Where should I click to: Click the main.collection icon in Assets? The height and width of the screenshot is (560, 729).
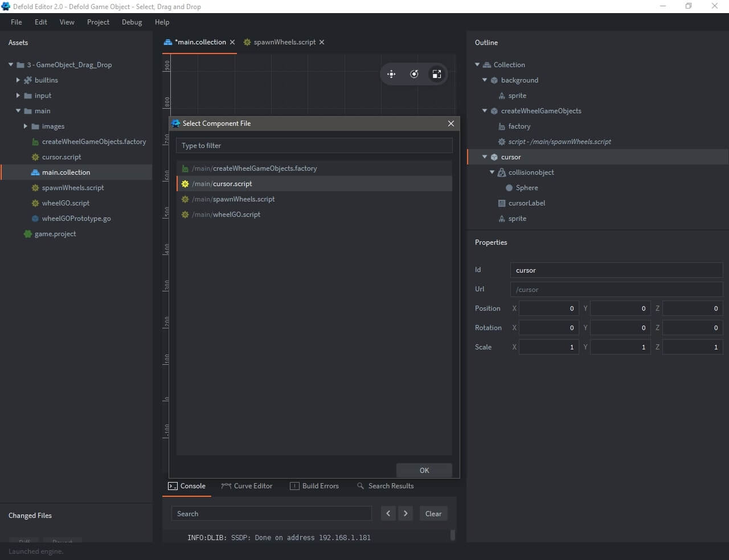pos(35,172)
